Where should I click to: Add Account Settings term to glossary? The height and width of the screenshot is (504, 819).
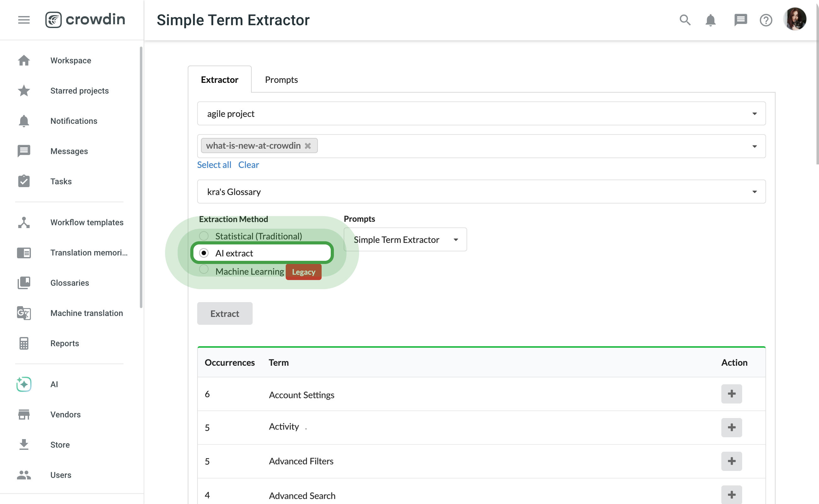coord(732,393)
